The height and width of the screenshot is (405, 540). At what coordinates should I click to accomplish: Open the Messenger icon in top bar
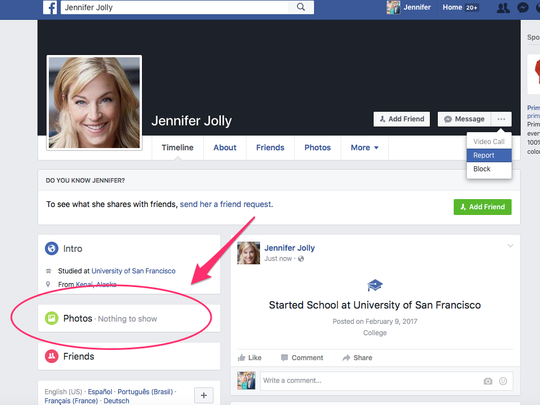point(523,8)
